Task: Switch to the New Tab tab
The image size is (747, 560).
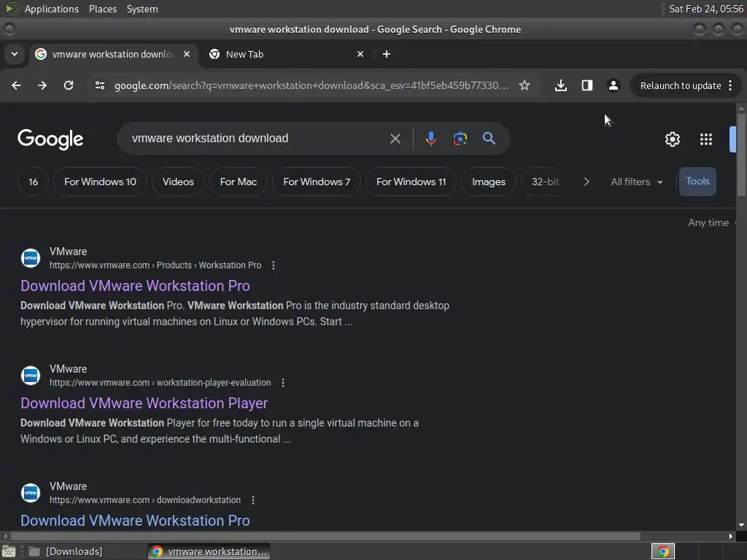Action: click(286, 54)
